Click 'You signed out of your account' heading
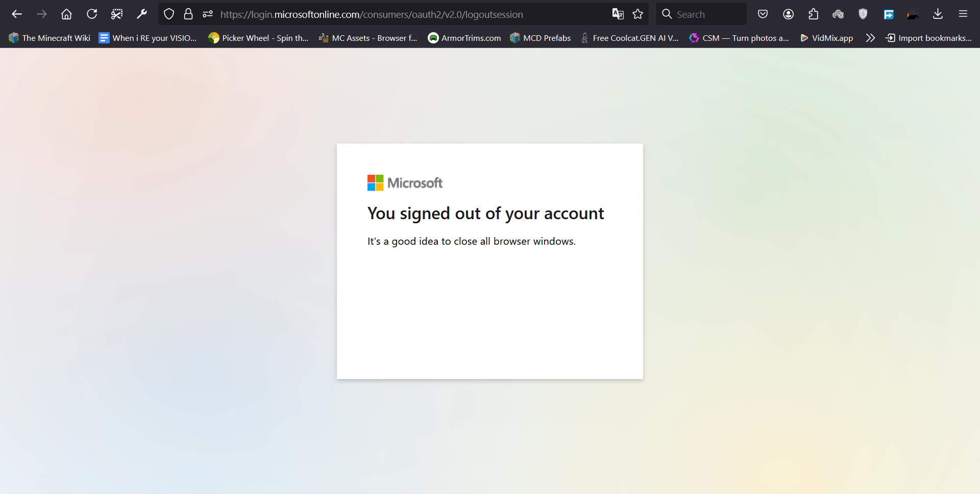Image resolution: width=980 pixels, height=494 pixels. tap(485, 214)
